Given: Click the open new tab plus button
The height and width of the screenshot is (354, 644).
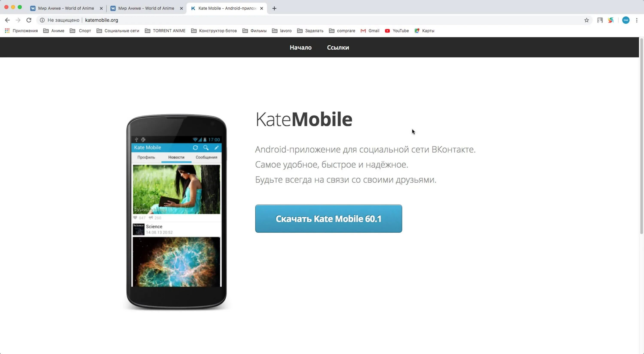Looking at the screenshot, I should [x=274, y=8].
